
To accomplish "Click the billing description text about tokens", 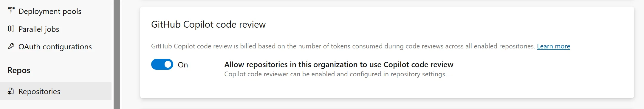I will click(343, 46).
